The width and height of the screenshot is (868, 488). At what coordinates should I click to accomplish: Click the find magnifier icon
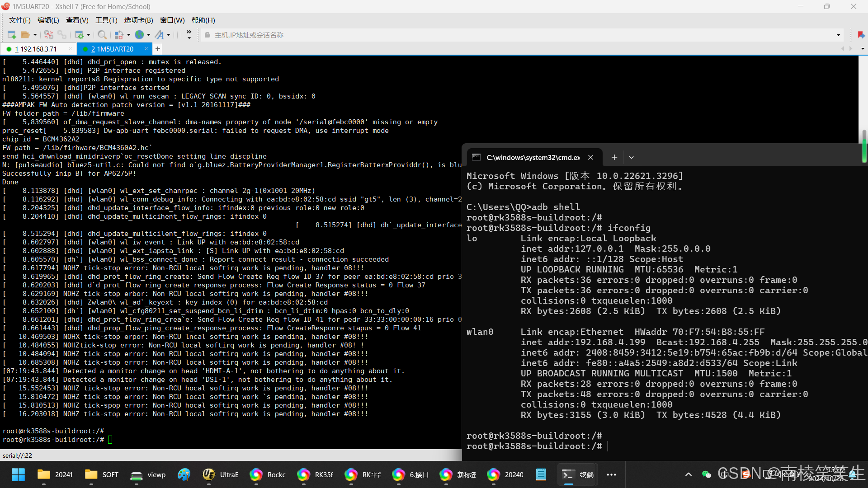click(x=102, y=35)
